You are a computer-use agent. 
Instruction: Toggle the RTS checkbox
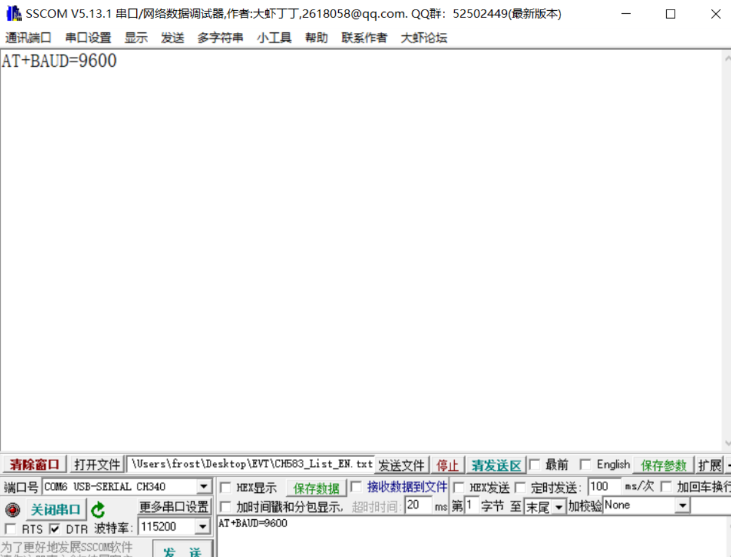pos(10,529)
